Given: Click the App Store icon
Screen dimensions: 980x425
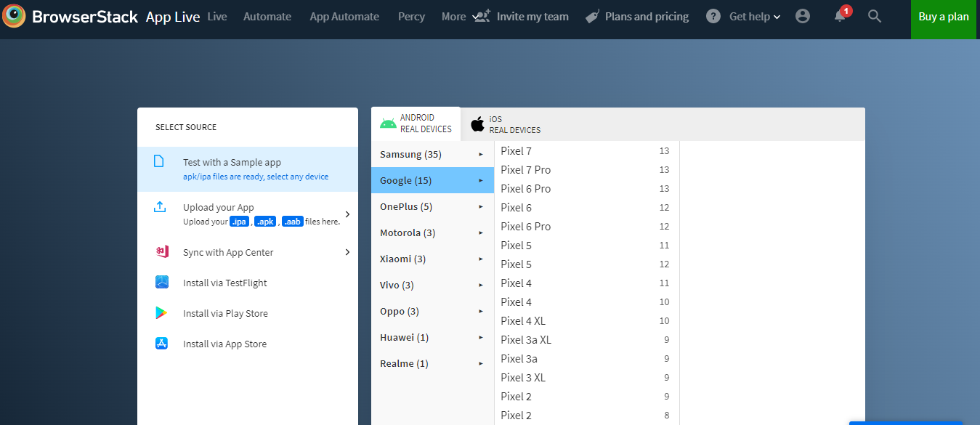Looking at the screenshot, I should [x=161, y=344].
